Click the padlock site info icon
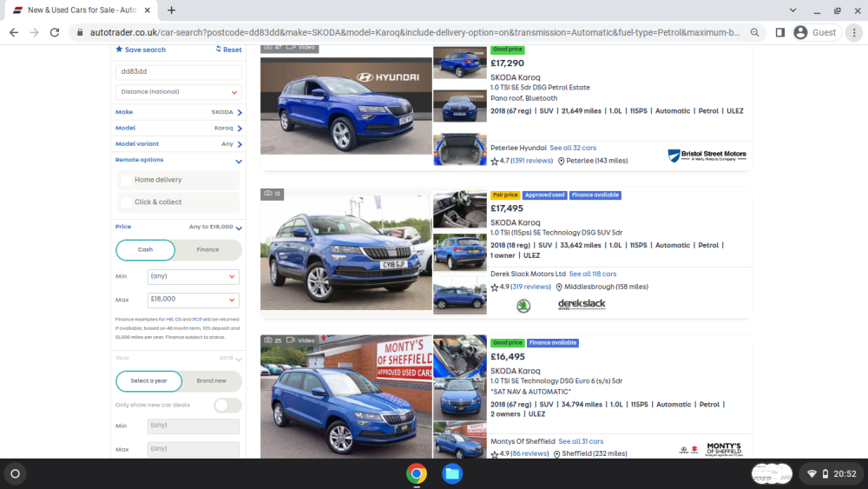868x489 pixels. [x=80, y=33]
